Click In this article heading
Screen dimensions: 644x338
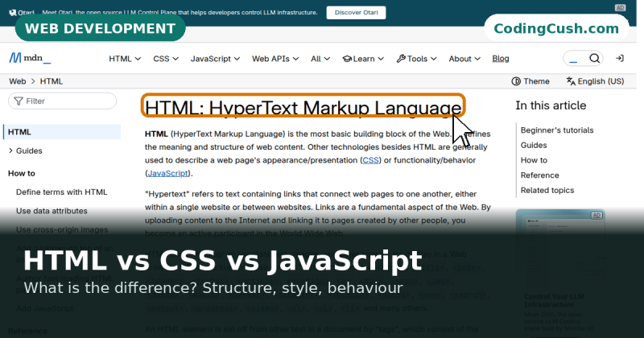[551, 105]
